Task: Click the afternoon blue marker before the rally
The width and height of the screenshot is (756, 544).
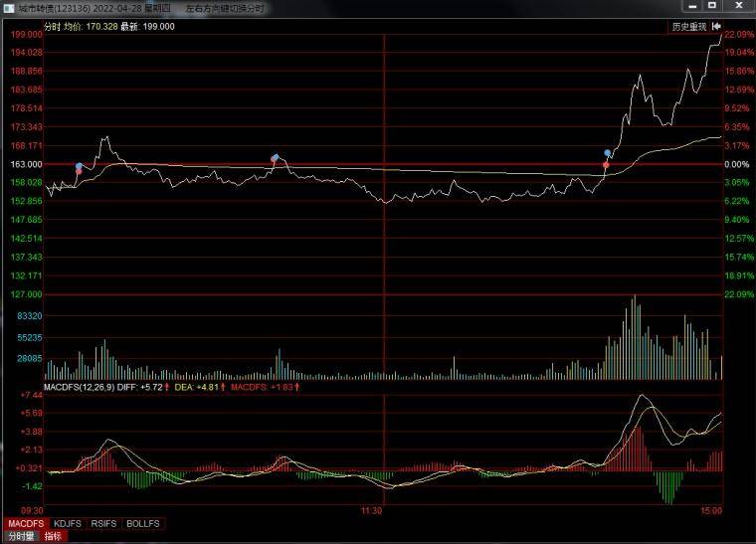Action: coord(608,153)
